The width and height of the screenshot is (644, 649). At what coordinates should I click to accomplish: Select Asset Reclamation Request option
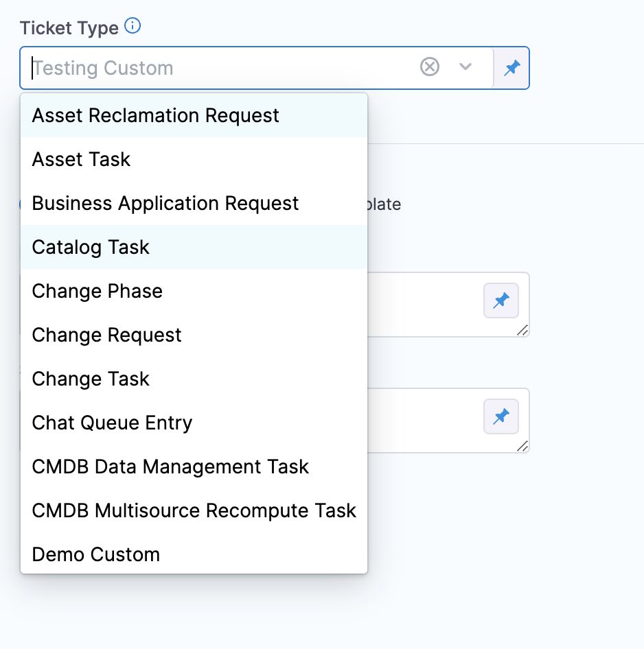point(156,115)
